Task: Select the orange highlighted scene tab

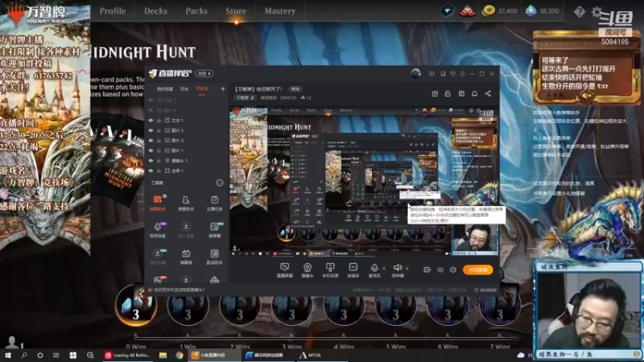Action: pos(202,88)
